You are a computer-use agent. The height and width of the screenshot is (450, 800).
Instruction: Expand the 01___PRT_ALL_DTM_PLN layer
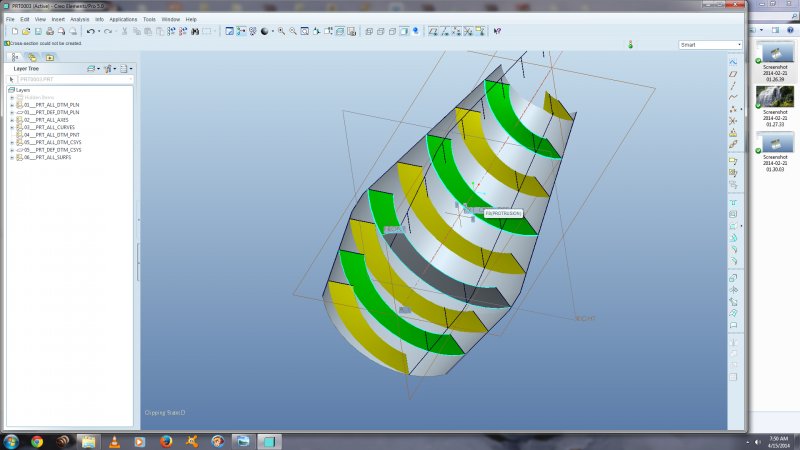click(12, 104)
